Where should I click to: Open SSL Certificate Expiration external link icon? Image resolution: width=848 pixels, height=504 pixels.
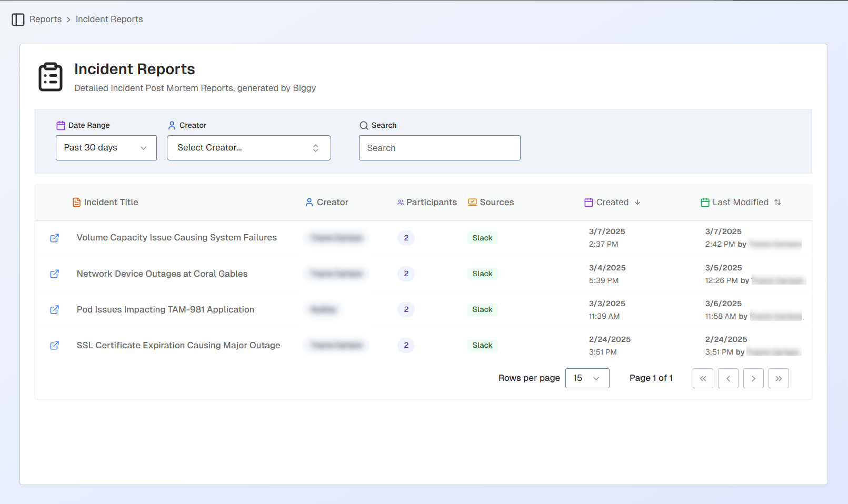pyautogui.click(x=54, y=346)
